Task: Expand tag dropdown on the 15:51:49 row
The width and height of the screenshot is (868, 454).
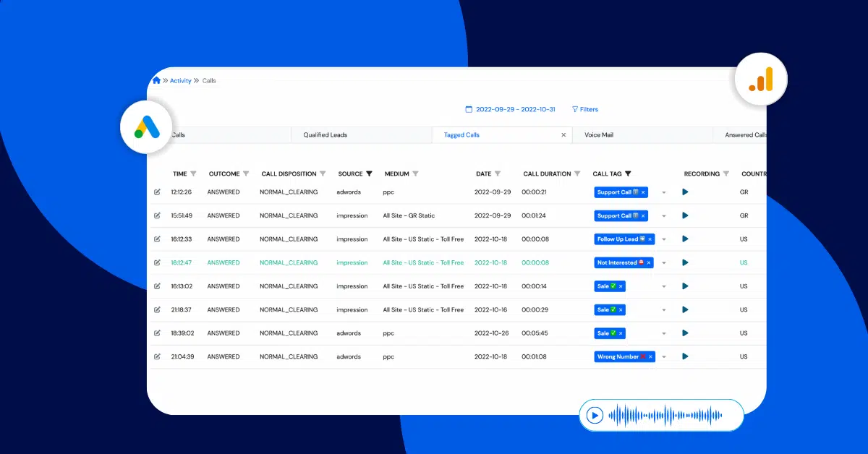Action: [664, 216]
